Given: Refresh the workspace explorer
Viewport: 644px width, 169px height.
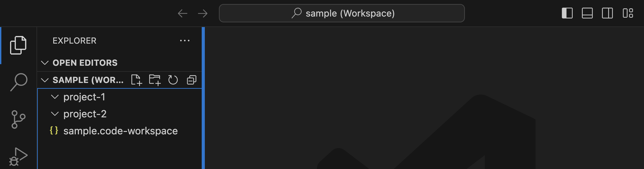Looking at the screenshot, I should (x=173, y=80).
